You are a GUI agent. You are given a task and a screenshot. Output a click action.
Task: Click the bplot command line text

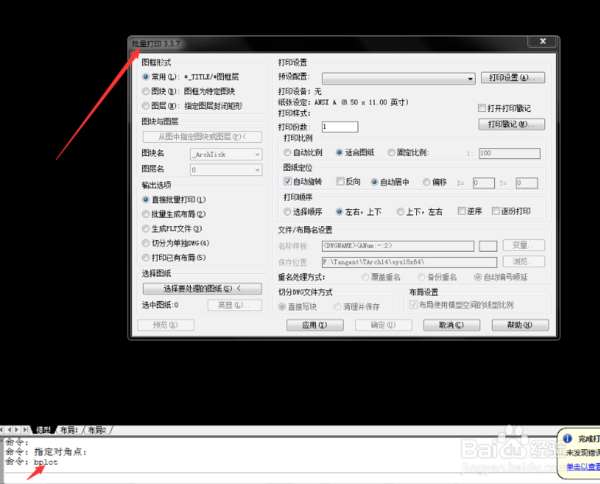point(46,462)
